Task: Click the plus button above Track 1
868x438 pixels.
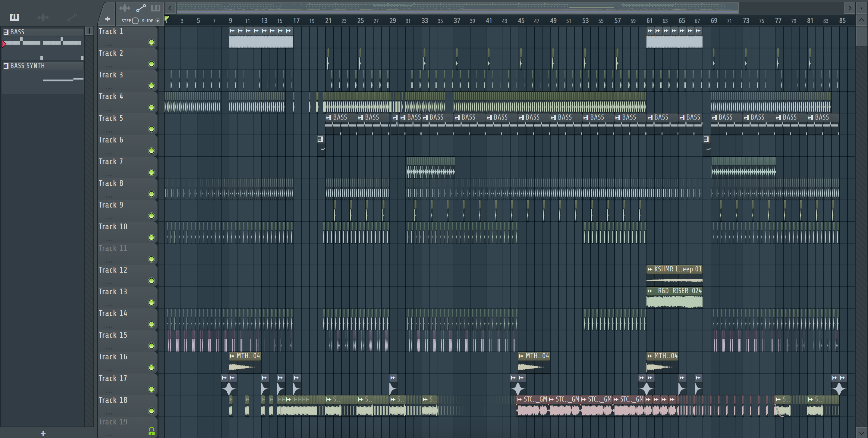Action: (x=108, y=19)
